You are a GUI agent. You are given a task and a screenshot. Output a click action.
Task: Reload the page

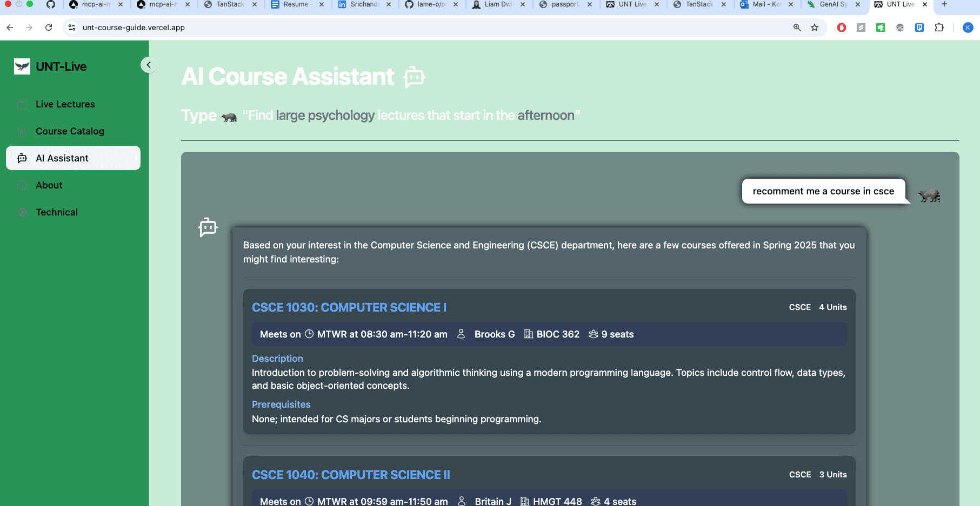pyautogui.click(x=49, y=28)
